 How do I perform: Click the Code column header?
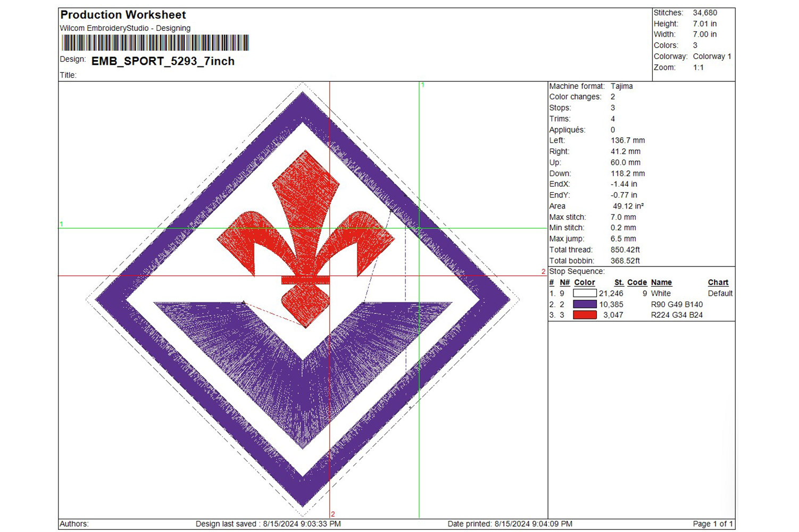click(637, 282)
